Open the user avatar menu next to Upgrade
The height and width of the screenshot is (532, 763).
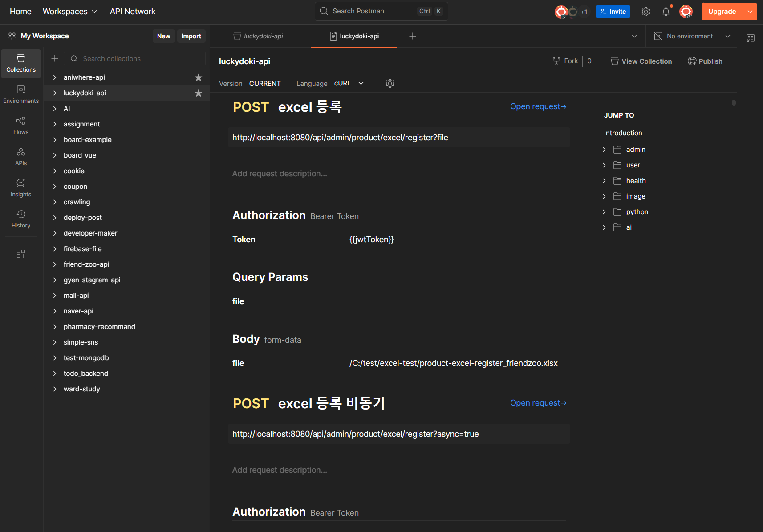coord(686,12)
